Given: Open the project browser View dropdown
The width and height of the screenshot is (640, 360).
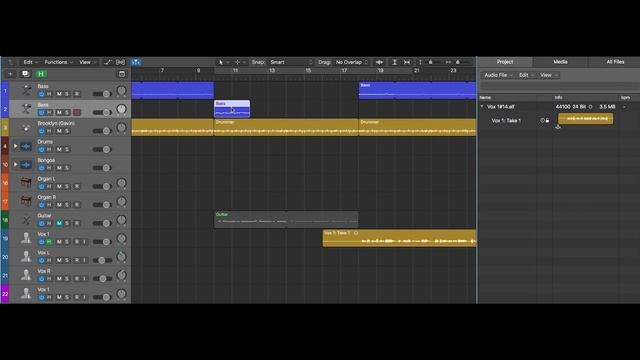Looking at the screenshot, I should tap(548, 75).
